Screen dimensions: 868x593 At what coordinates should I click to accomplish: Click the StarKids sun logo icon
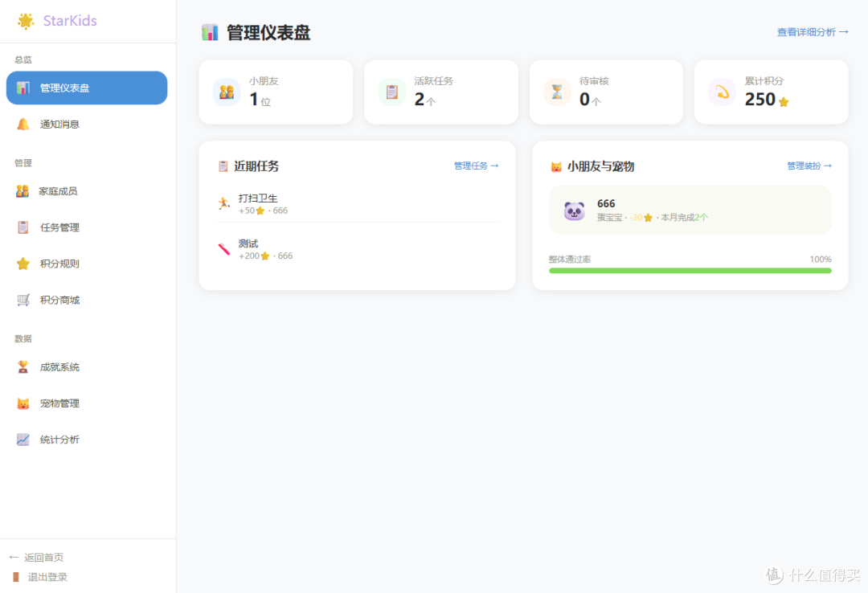26,21
